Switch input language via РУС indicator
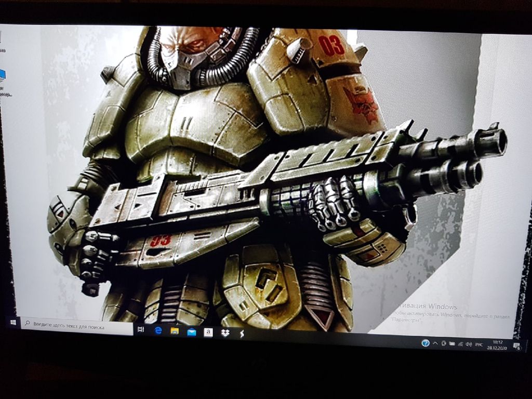 [478, 344]
